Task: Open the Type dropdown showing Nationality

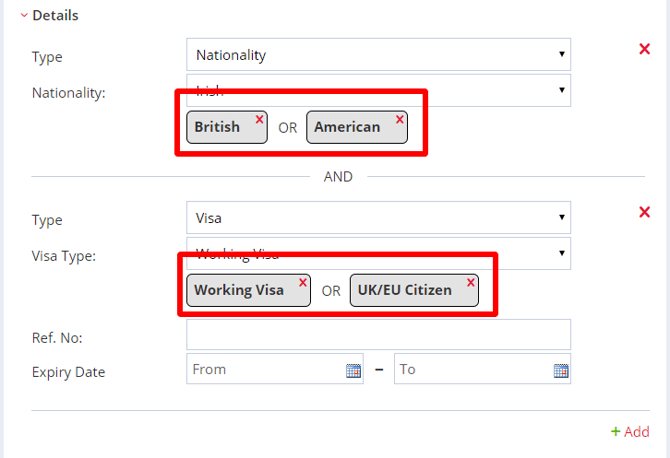Action: click(378, 55)
